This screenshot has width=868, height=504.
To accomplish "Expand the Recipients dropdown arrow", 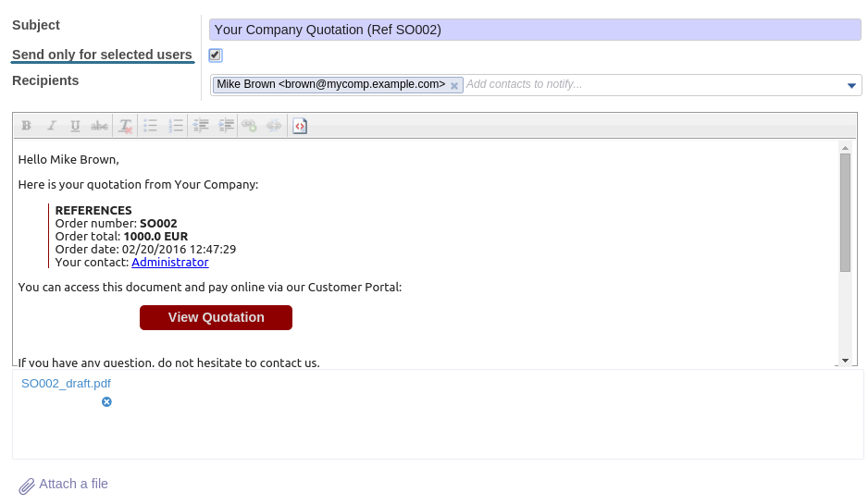I will point(851,86).
